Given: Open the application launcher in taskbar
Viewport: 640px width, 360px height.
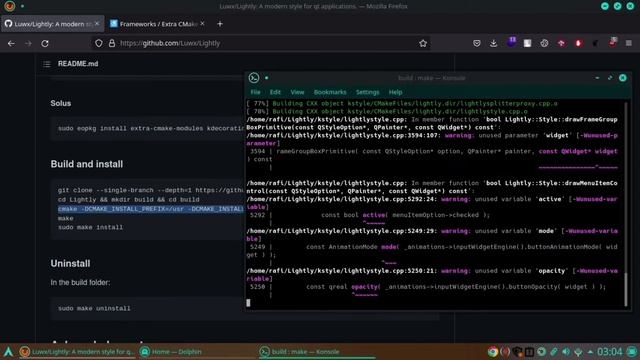Looking at the screenshot, I should pyautogui.click(x=8, y=351).
